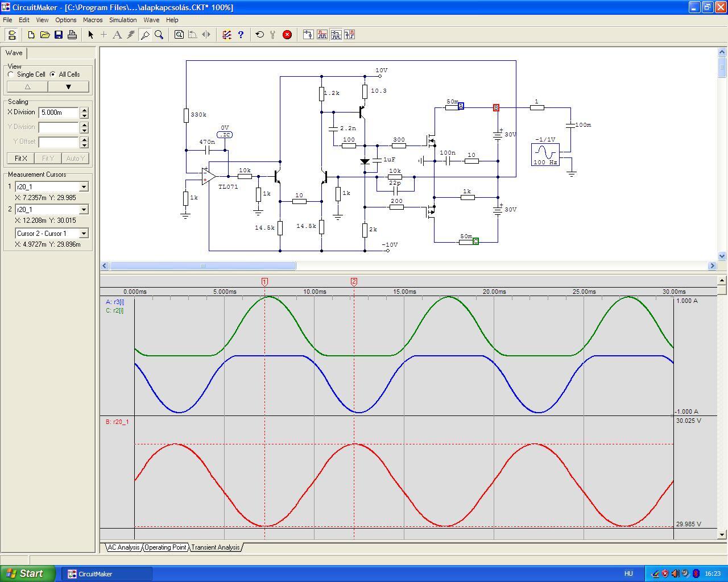Open cursor 2 signal dropdown
This screenshot has width=728, height=582.
(x=84, y=210)
